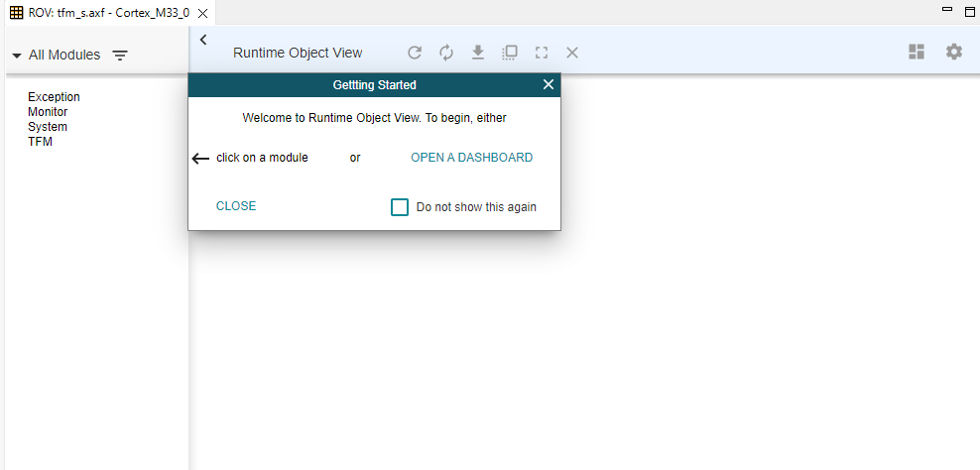
Task: Click the X icon beside fullscreen icon
Action: coord(572,53)
